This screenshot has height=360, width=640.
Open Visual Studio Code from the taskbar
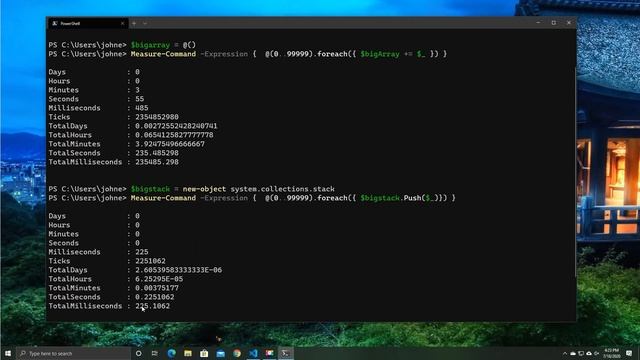[253, 353]
